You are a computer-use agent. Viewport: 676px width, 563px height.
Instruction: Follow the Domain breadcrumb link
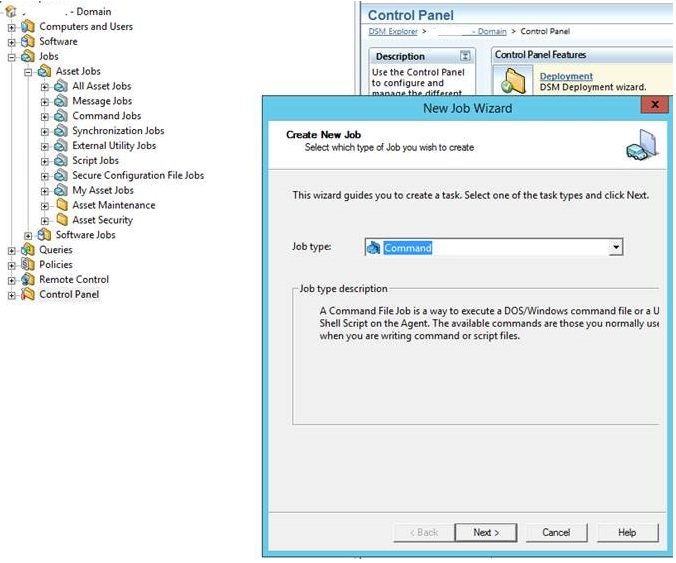pyautogui.click(x=492, y=31)
